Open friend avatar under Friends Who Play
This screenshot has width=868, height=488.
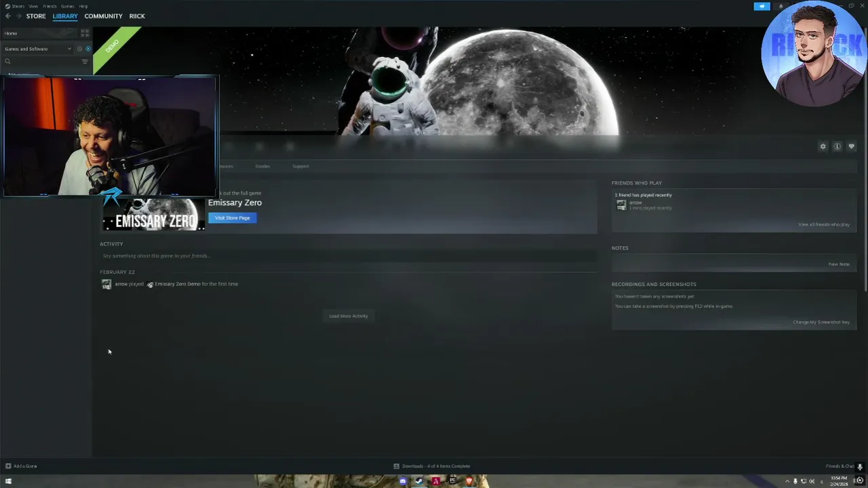tap(621, 205)
